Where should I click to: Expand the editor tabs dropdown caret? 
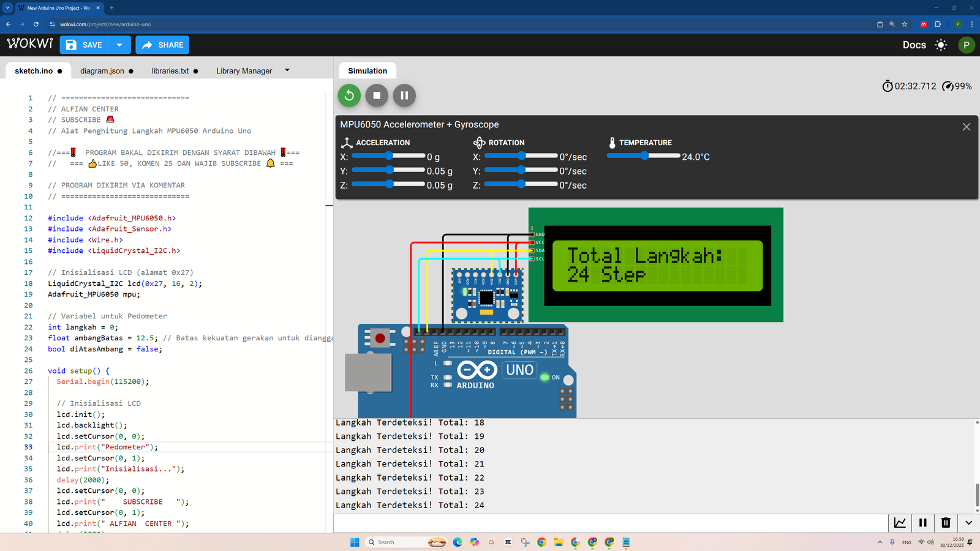(x=287, y=70)
